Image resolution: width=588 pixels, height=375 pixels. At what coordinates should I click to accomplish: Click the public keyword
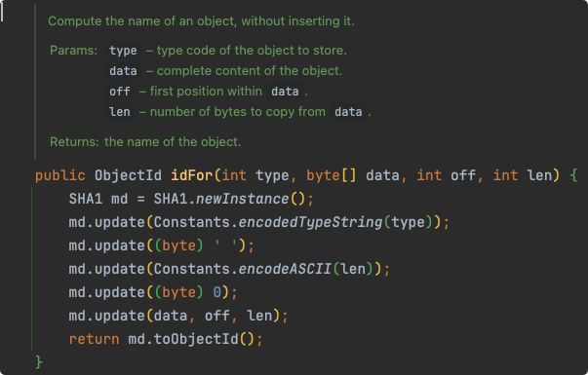[x=60, y=175]
